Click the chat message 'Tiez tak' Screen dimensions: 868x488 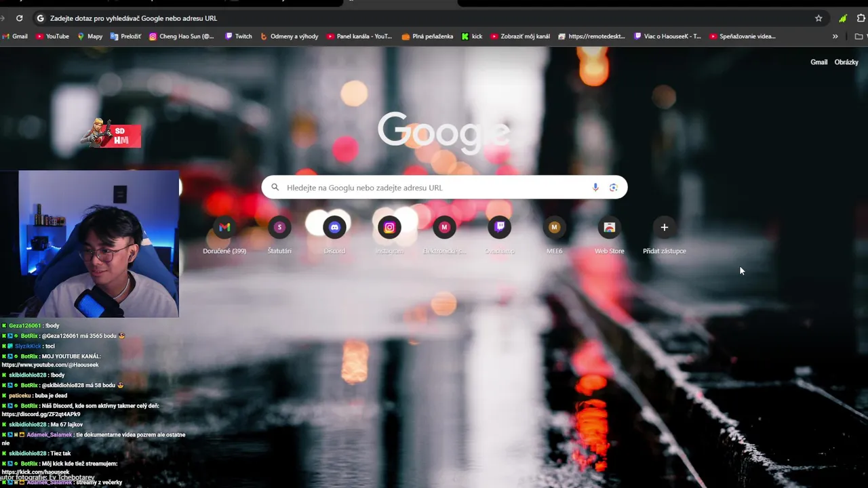(60, 453)
